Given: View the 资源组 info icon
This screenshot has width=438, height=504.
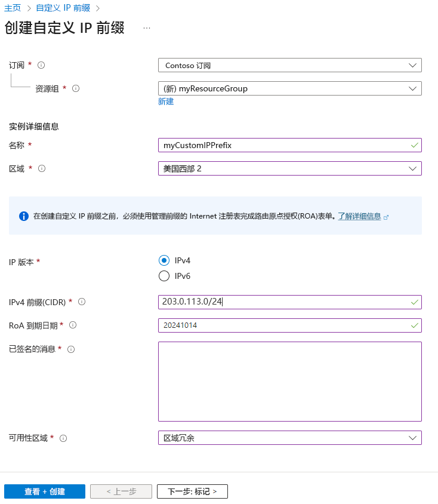Looking at the screenshot, I should [75, 88].
